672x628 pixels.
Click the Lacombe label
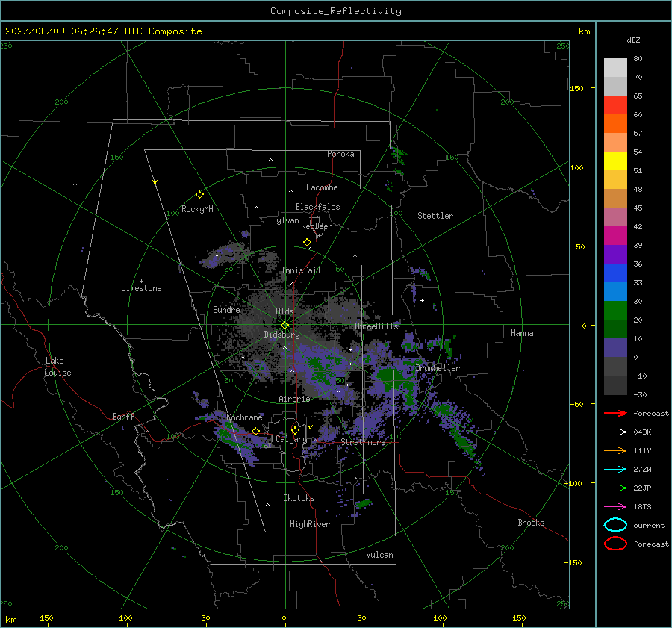click(x=322, y=187)
